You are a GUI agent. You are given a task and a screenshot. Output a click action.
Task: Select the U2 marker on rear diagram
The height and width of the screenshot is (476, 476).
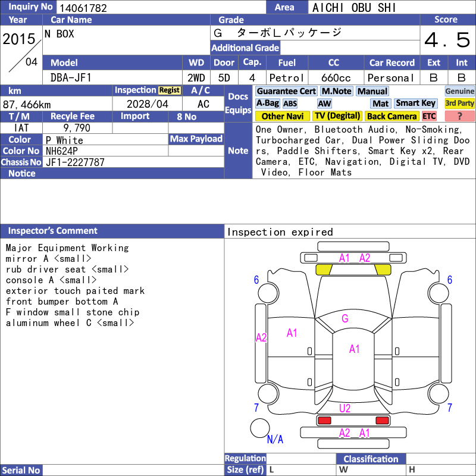tap(345, 408)
